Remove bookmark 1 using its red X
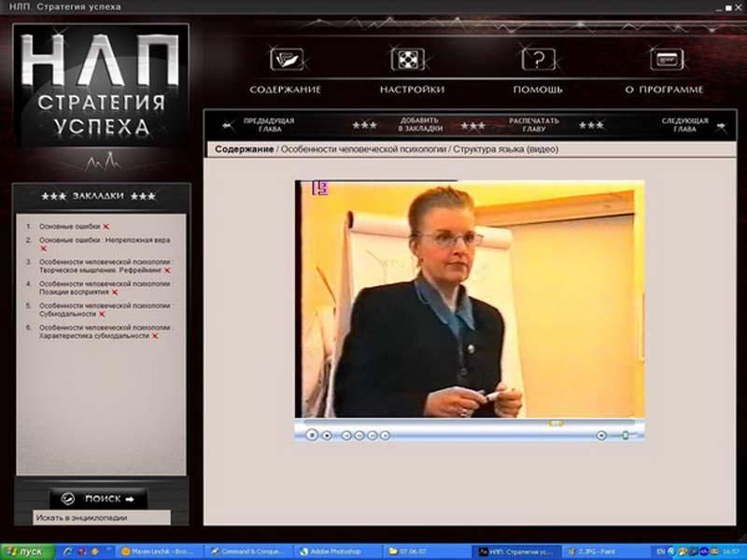 [106, 227]
